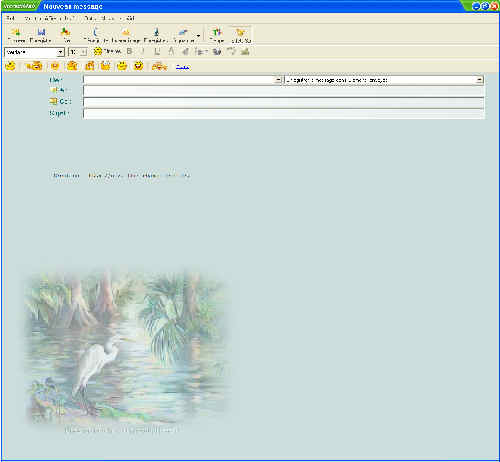Screen dimensions: 500x462
Task: Open the first menu in menu bar
Action: pyautogui.click(x=10, y=18)
